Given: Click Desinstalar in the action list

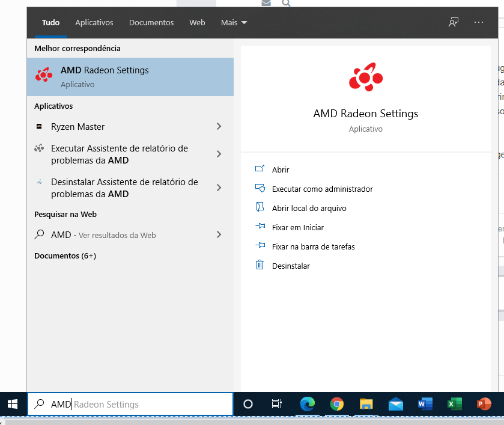Looking at the screenshot, I should tap(291, 266).
